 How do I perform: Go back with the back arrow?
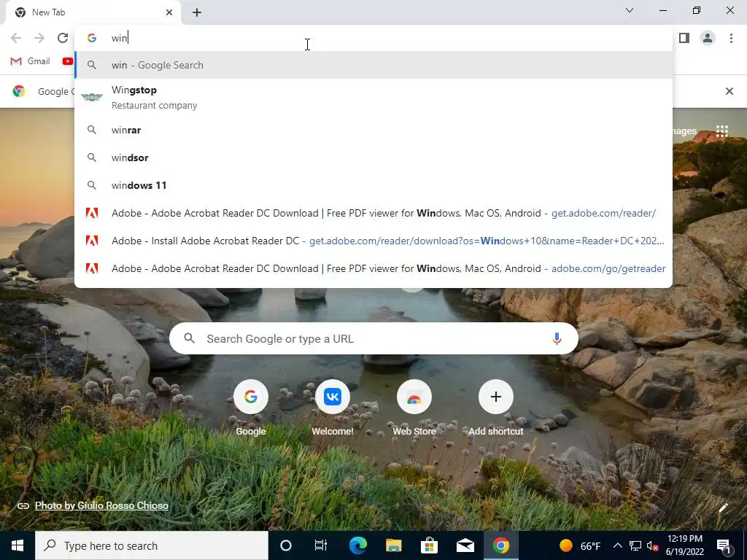coord(16,38)
